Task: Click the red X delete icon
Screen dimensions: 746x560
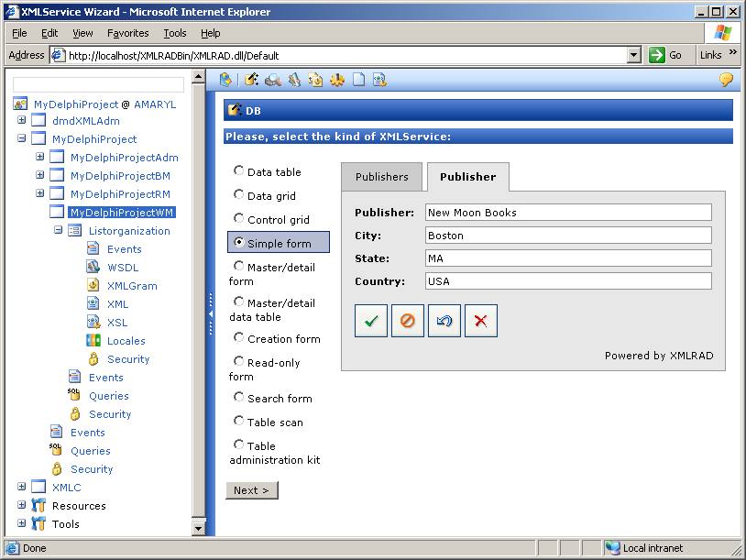Action: click(x=481, y=321)
